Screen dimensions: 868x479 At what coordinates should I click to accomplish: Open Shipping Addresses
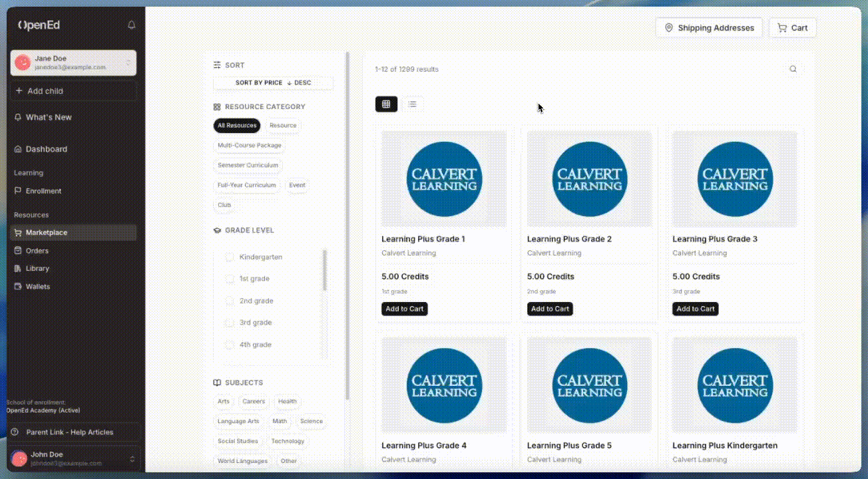(708, 28)
